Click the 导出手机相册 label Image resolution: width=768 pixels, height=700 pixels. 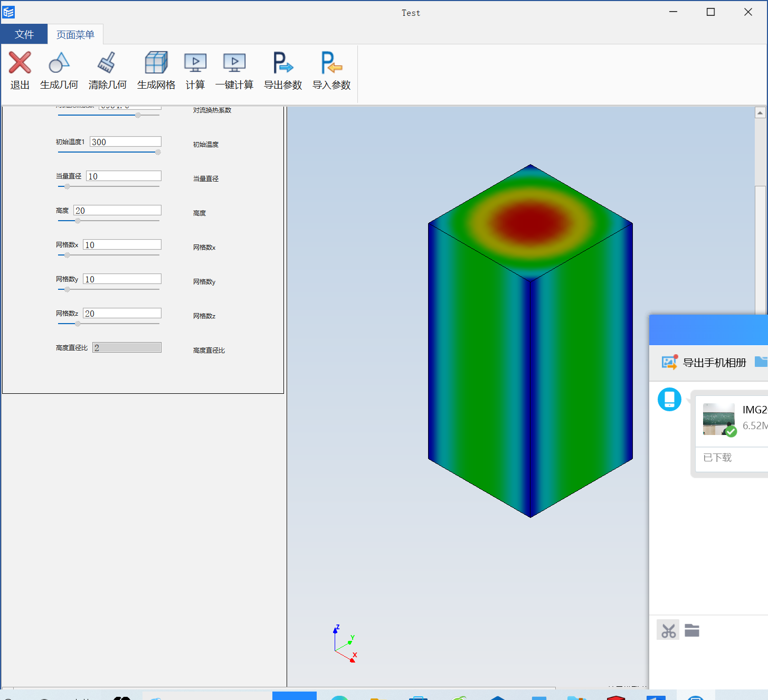(715, 363)
